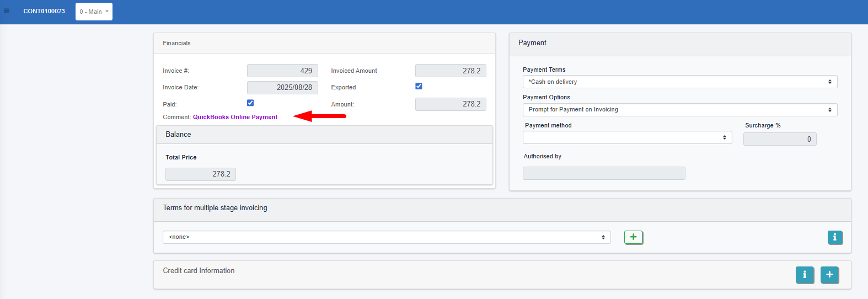
Task: Add a new credit card entry
Action: [829, 275]
